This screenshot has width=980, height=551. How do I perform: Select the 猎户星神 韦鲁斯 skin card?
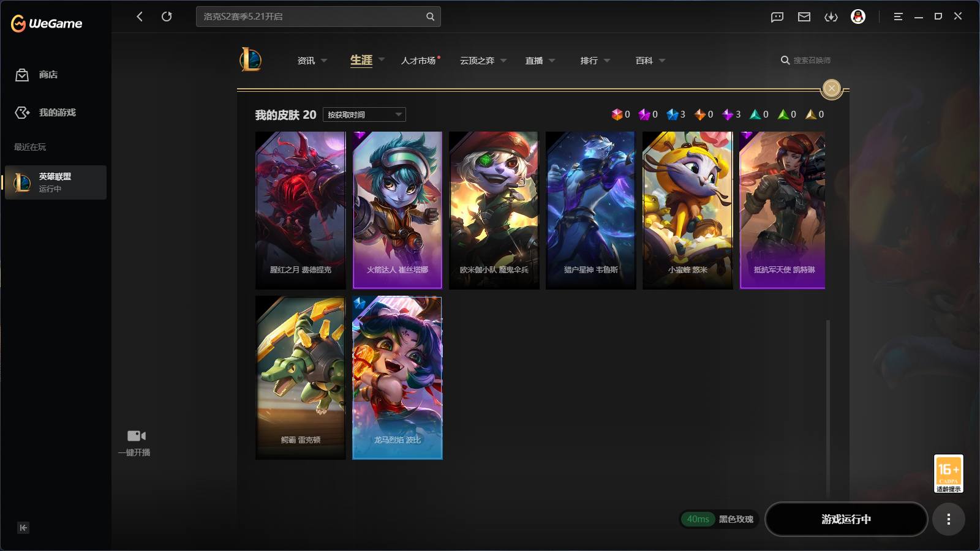point(591,210)
